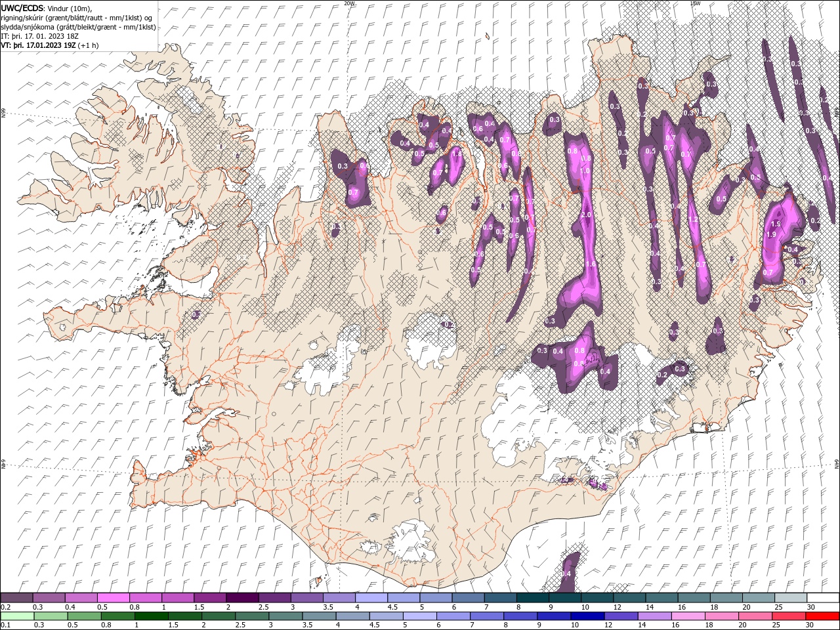Choose the dark teal top-row swatch labeled 8
Viewport: 840px width, 630px height.
[x=534, y=598]
